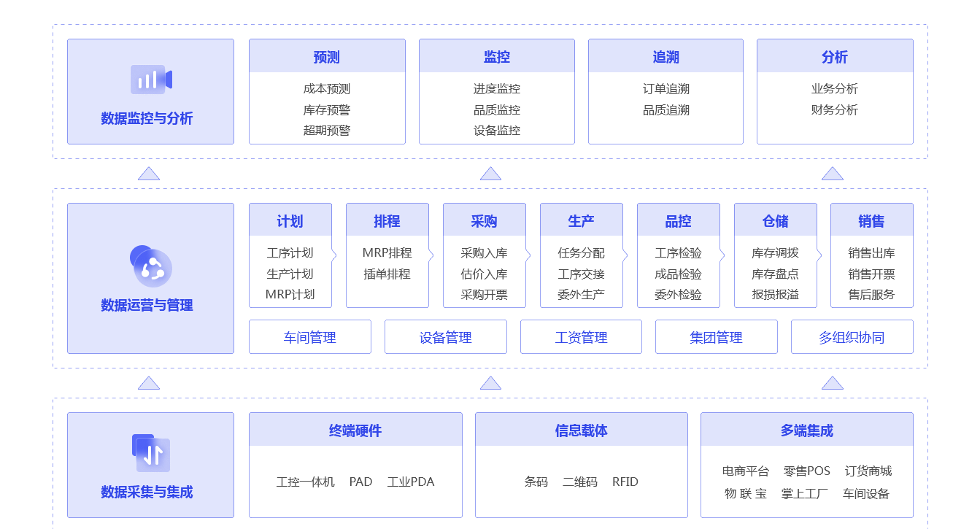The height and width of the screenshot is (529, 980).
Task: Click the up triangle beneath the 数据监控与分析 card
Action: coord(149,174)
